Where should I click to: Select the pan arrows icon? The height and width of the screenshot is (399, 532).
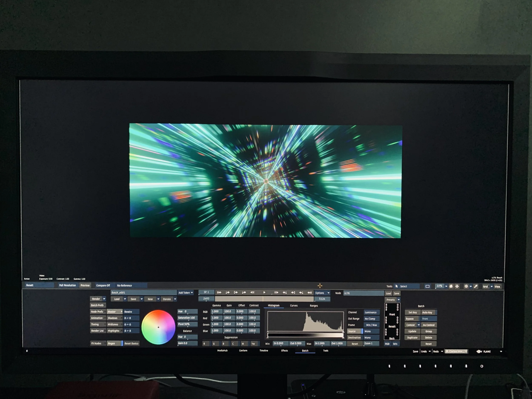(x=457, y=286)
